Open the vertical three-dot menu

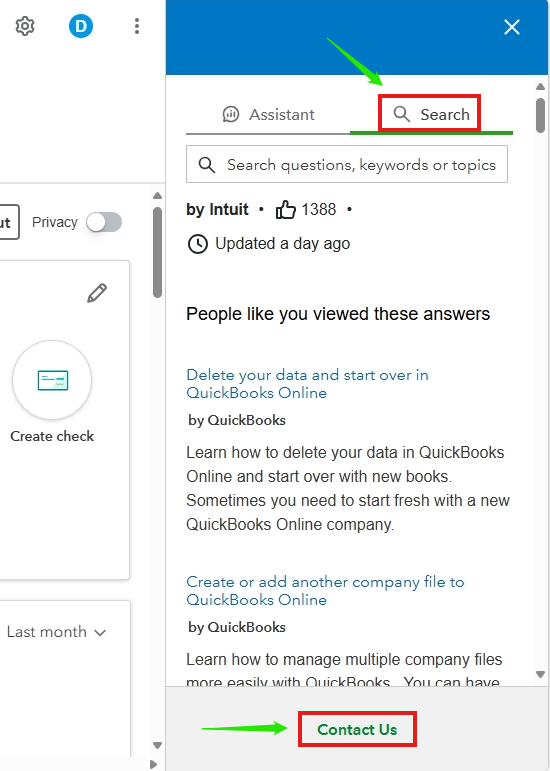137,26
